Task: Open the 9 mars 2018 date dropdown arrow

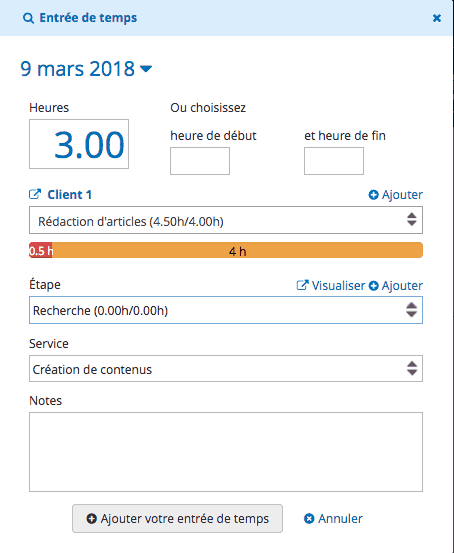Action: pos(146,68)
